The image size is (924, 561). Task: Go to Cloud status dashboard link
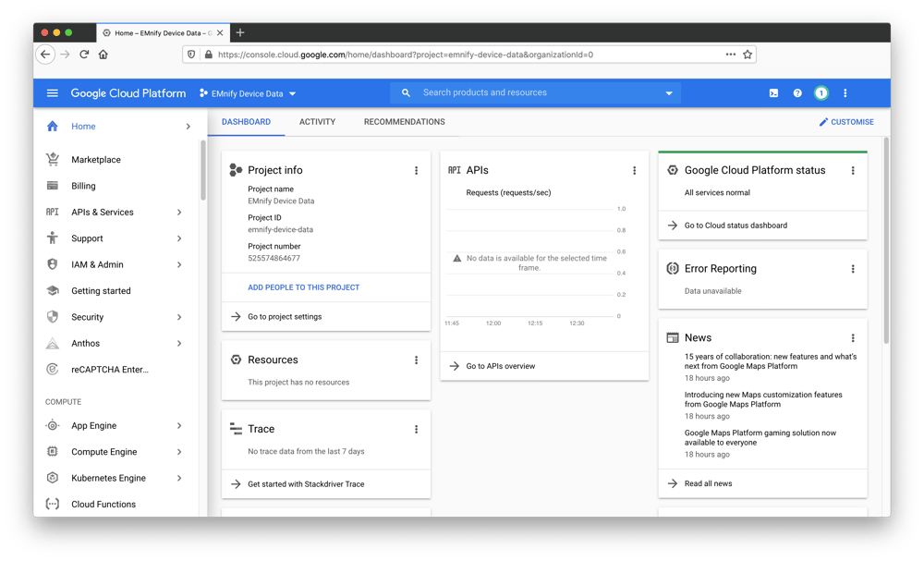coord(736,226)
